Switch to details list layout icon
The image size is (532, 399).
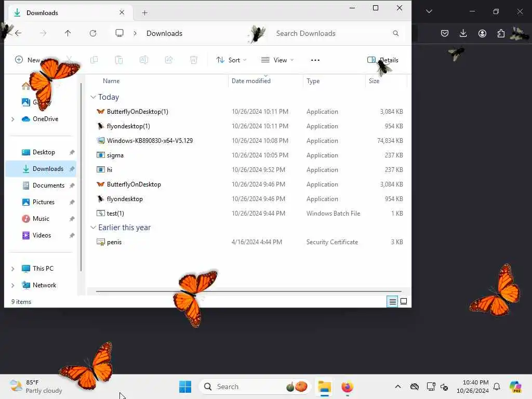coord(393,301)
